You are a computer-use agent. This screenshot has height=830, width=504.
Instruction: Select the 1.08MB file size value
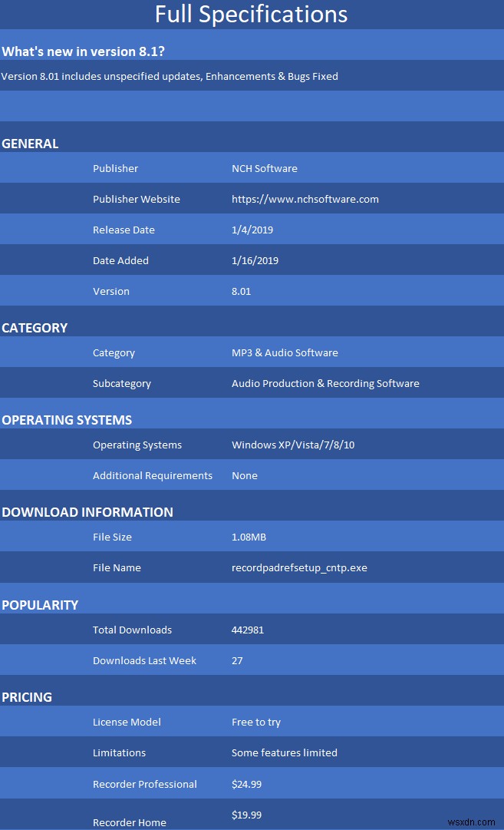[x=249, y=537]
